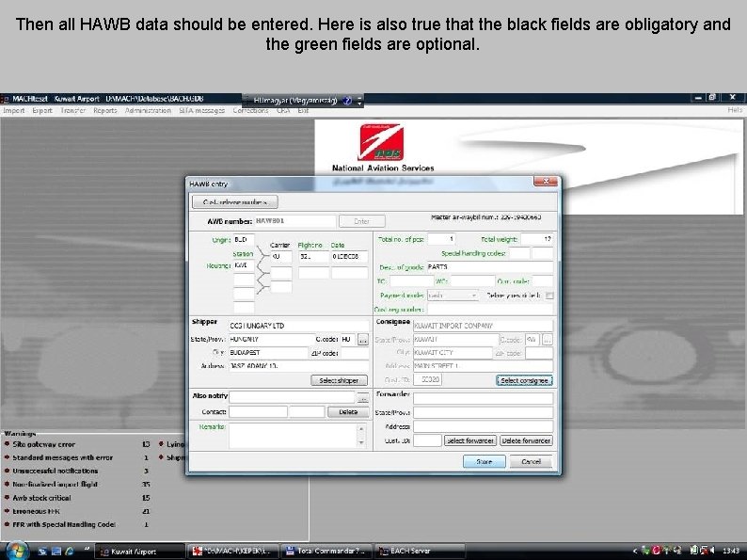Viewport: 747px width, 560px height.
Task: Toggle the Delivery restricted checkbox
Action: pyautogui.click(x=549, y=296)
